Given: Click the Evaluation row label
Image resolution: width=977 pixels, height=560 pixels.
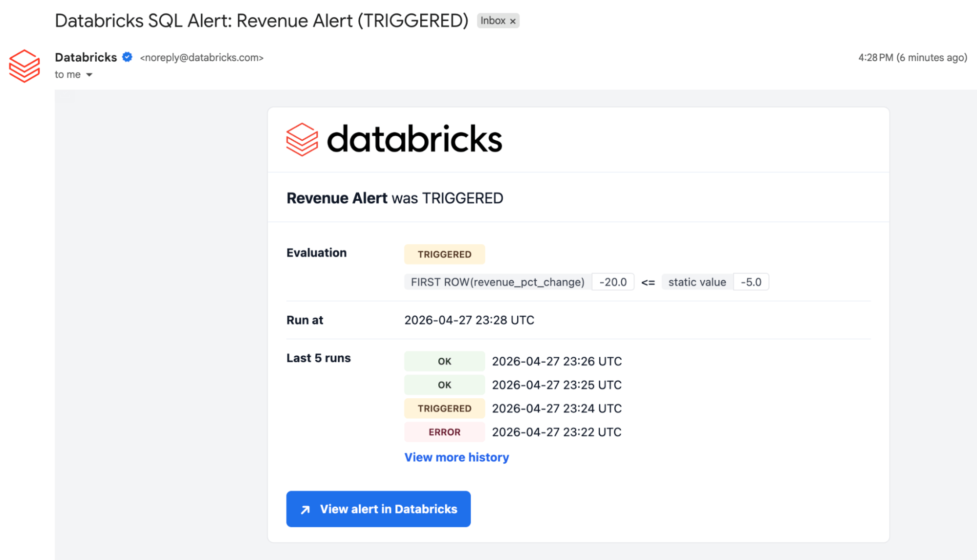Looking at the screenshot, I should [x=316, y=253].
